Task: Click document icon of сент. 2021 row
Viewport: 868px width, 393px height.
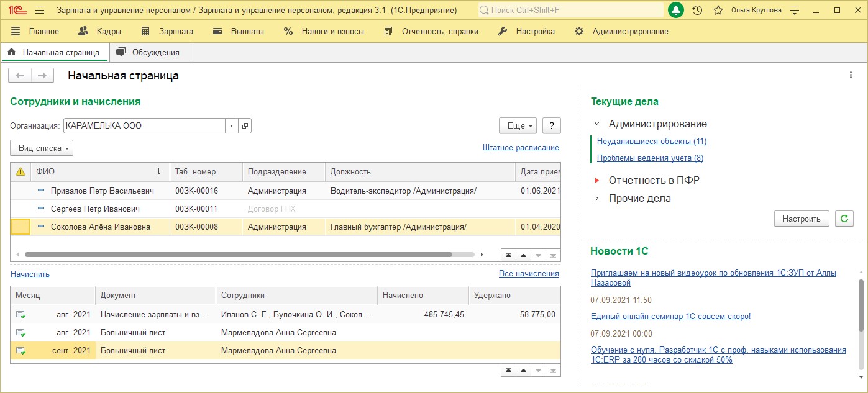Action: point(21,351)
